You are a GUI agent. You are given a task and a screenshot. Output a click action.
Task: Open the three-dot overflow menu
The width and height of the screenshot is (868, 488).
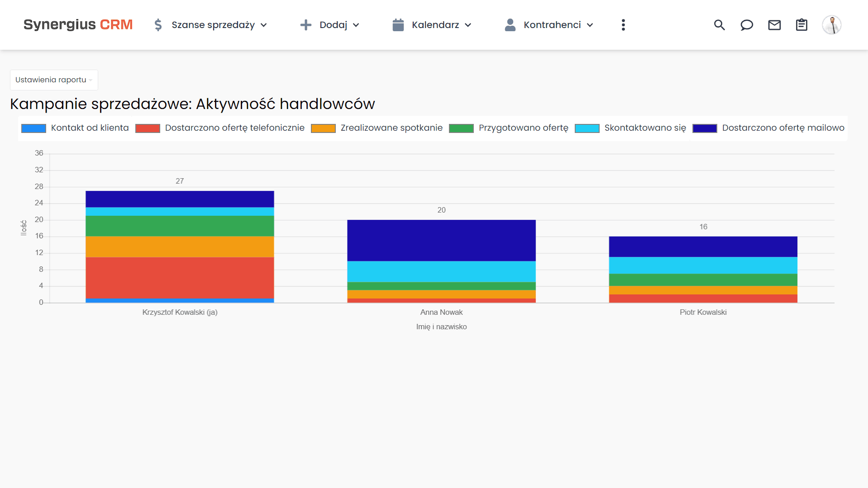point(623,25)
